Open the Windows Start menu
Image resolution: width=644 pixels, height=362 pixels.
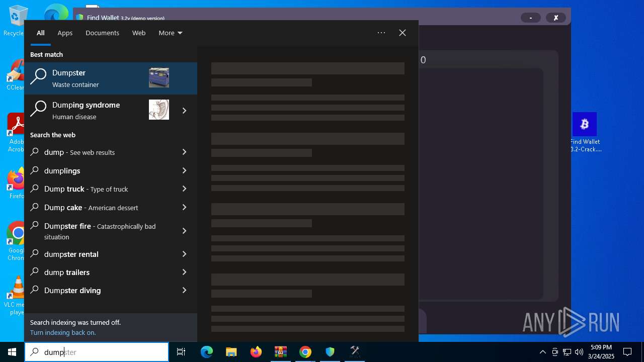pyautogui.click(x=12, y=352)
